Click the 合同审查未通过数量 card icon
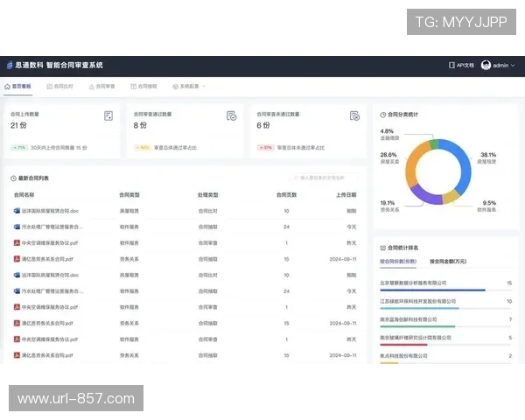This screenshot has width=525, height=420. 354,115
